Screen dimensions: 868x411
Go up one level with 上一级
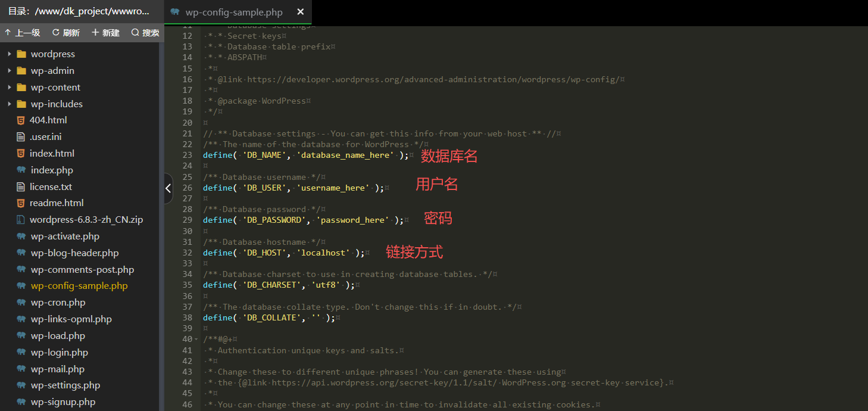pyautogui.click(x=23, y=33)
